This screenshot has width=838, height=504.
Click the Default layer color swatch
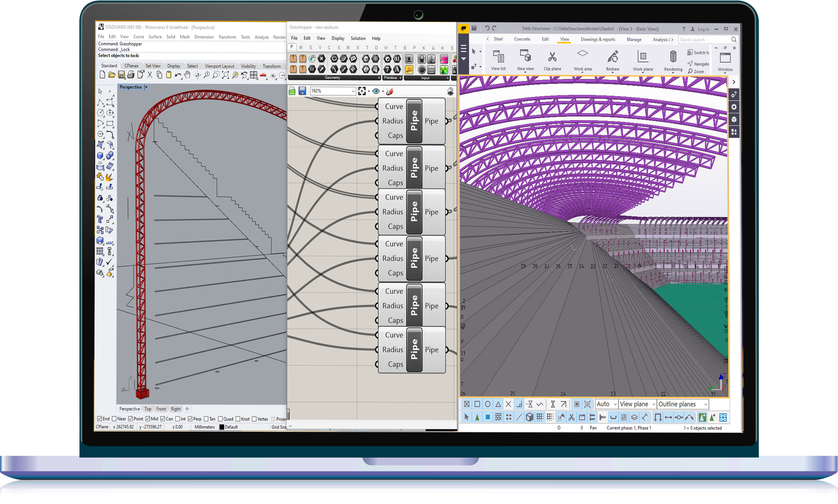pyautogui.click(x=222, y=427)
